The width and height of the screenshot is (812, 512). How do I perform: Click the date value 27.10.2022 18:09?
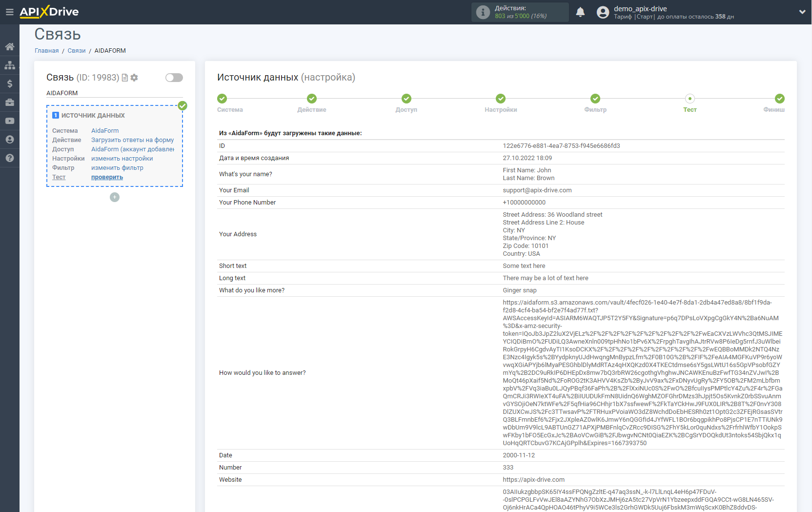tap(528, 158)
